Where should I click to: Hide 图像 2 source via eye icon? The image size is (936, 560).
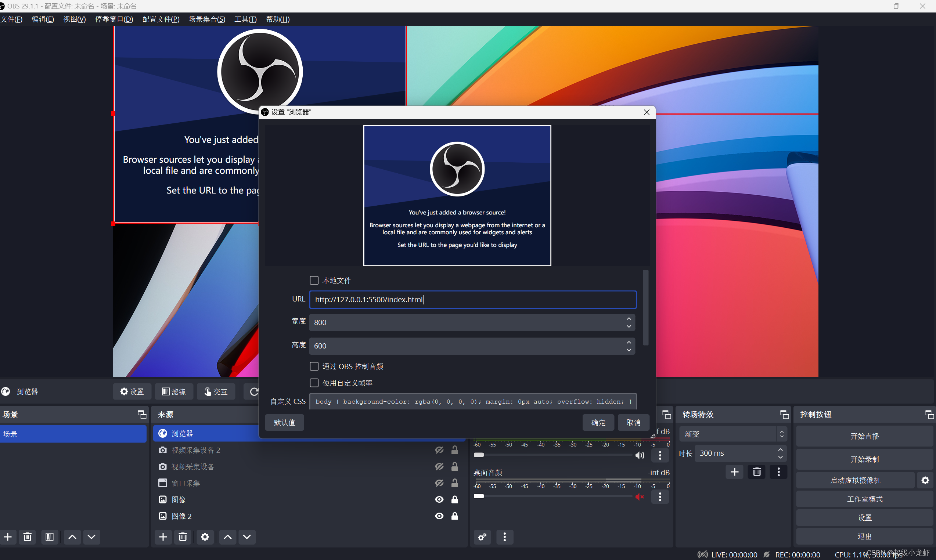pos(439,516)
